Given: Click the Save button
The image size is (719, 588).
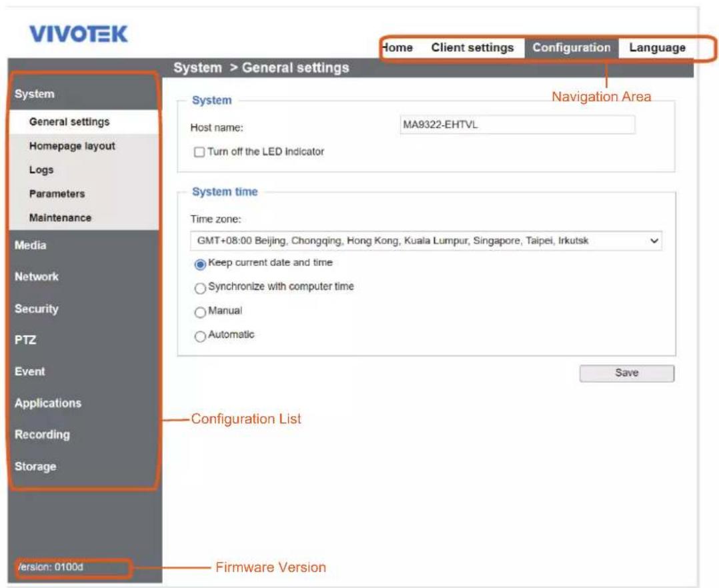Looking at the screenshot, I should click(x=627, y=373).
